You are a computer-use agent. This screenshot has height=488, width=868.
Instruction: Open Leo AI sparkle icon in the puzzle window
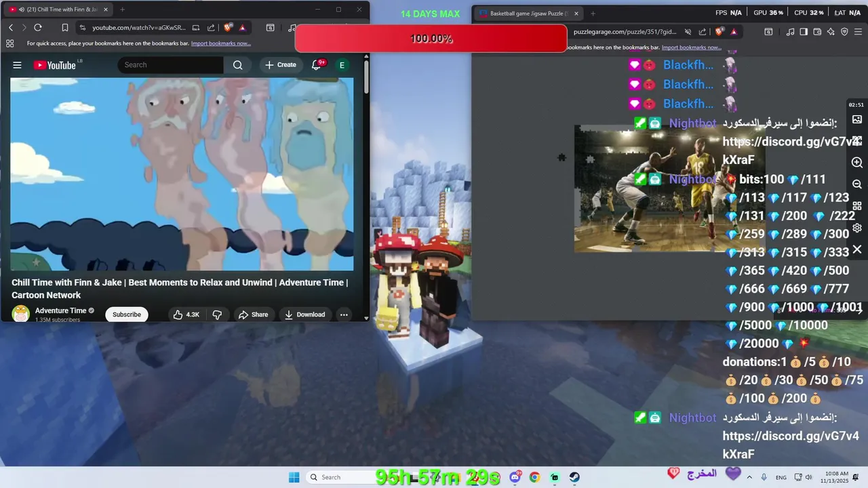pos(831,31)
